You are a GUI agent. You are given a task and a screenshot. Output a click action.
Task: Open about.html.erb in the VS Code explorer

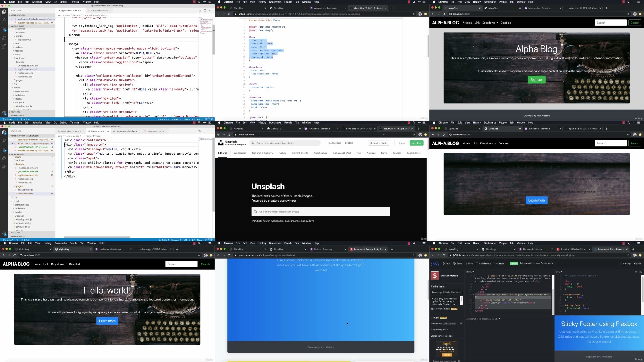point(25,190)
